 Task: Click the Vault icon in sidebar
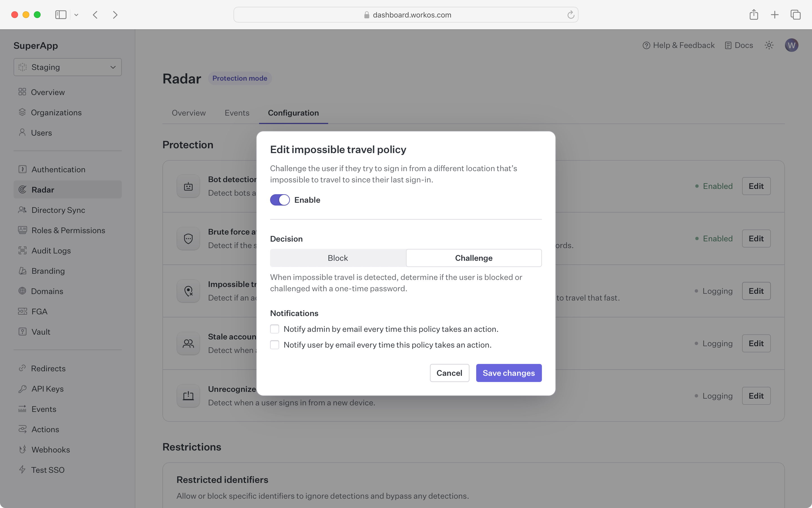[23, 332]
